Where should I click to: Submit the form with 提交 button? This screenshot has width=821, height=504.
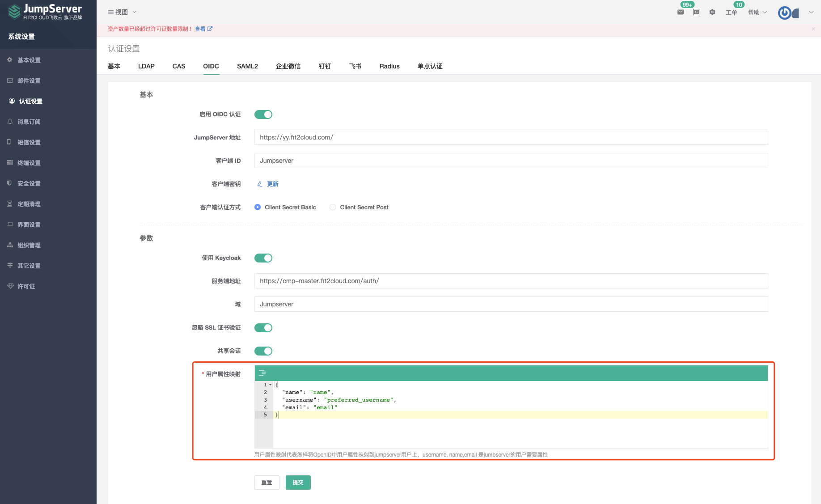(x=298, y=483)
